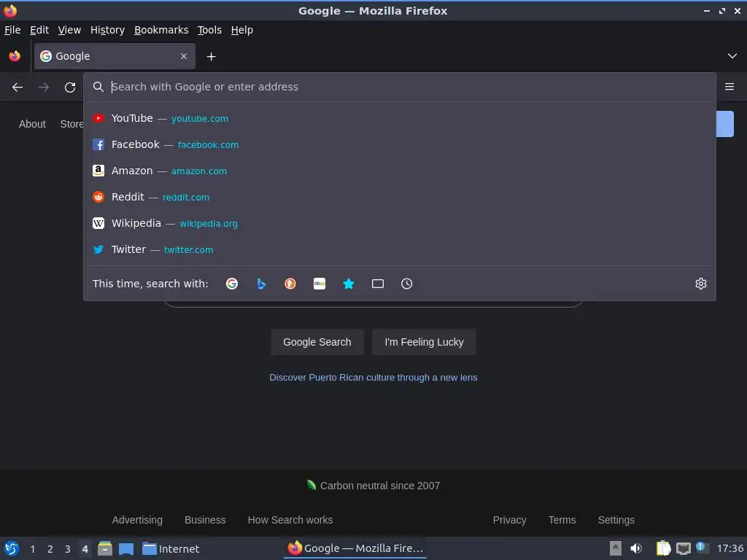Go back with the left arrow button
This screenshot has height=560, width=747.
coord(18,87)
